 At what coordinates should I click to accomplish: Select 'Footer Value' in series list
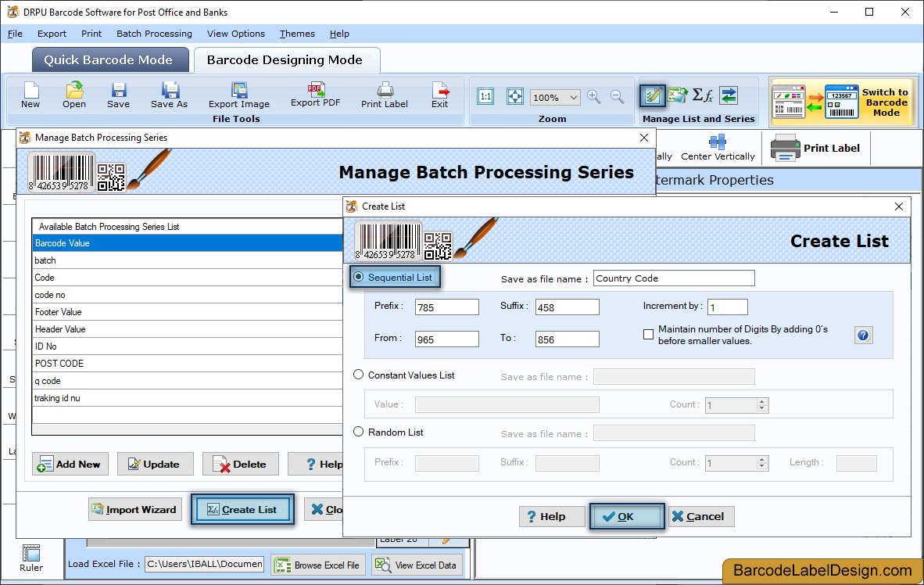click(x=188, y=312)
